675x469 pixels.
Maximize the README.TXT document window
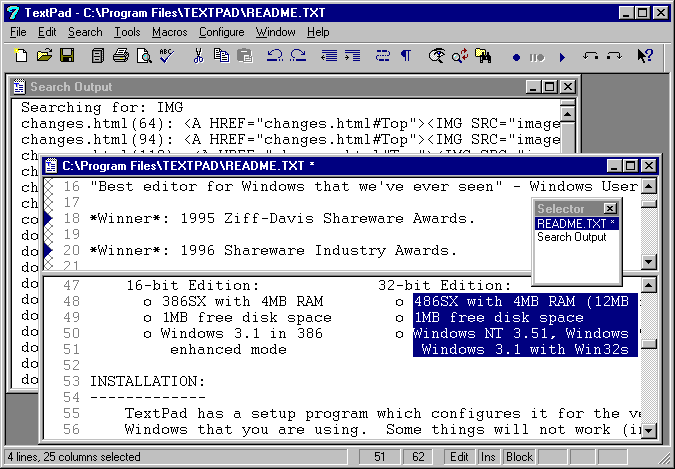click(x=630, y=166)
